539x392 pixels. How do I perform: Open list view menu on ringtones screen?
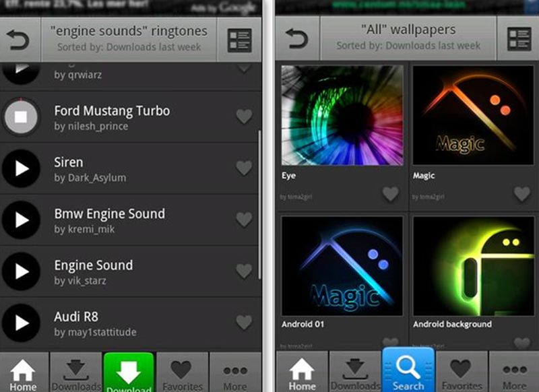[240, 40]
